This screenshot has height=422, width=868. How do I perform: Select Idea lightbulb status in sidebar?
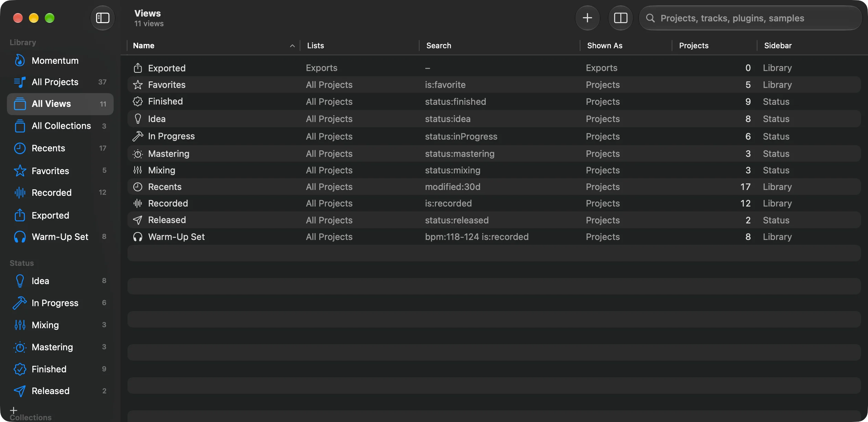[x=60, y=281]
